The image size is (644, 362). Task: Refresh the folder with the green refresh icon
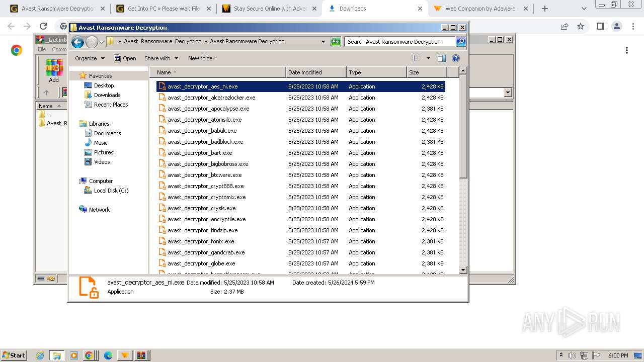(x=336, y=42)
